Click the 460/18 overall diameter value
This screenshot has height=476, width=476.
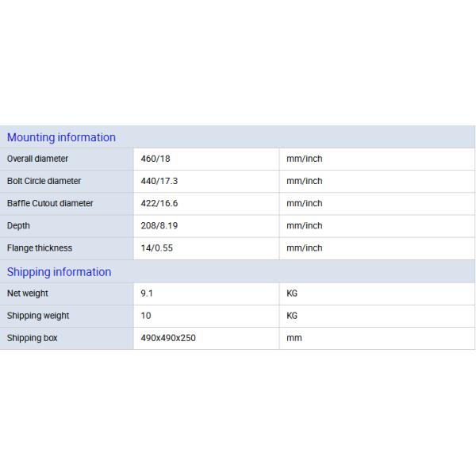(155, 159)
